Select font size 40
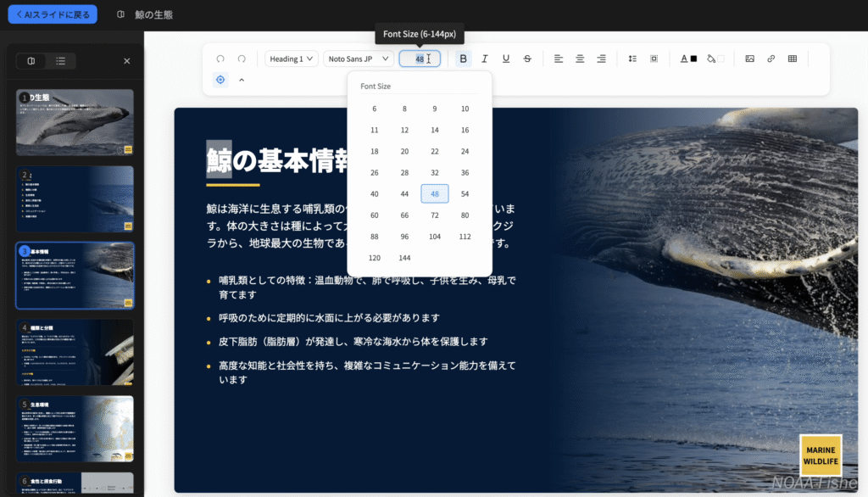 [x=374, y=194]
